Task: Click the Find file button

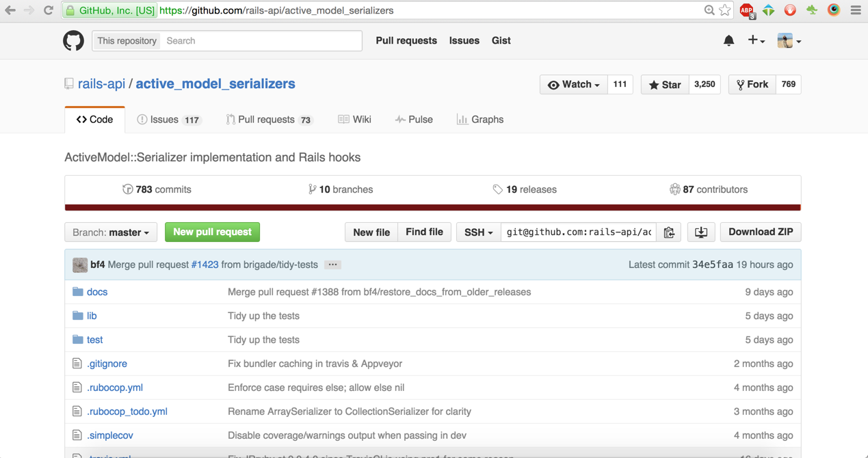Action: point(424,232)
